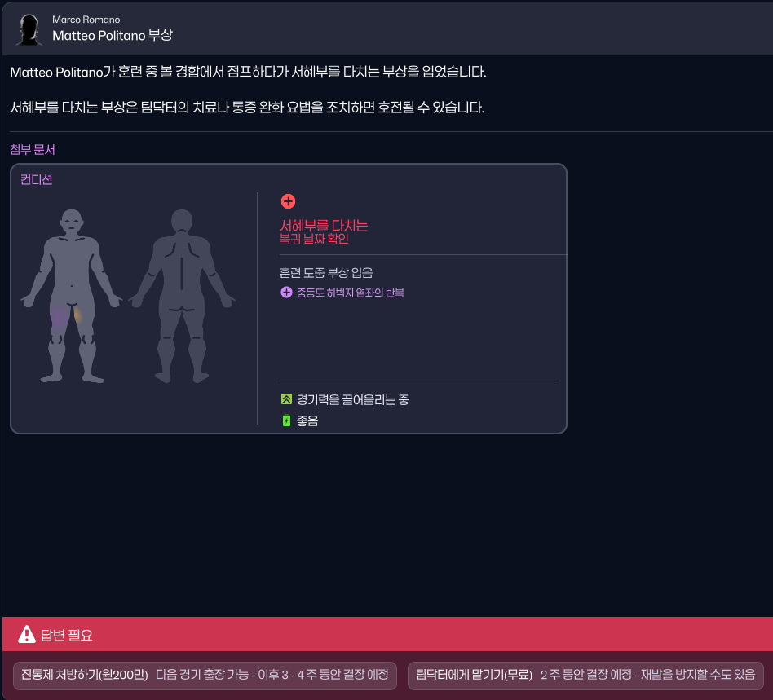Click the green battery condition icon next to 좋음
This screenshot has height=700, width=773.
(x=286, y=420)
